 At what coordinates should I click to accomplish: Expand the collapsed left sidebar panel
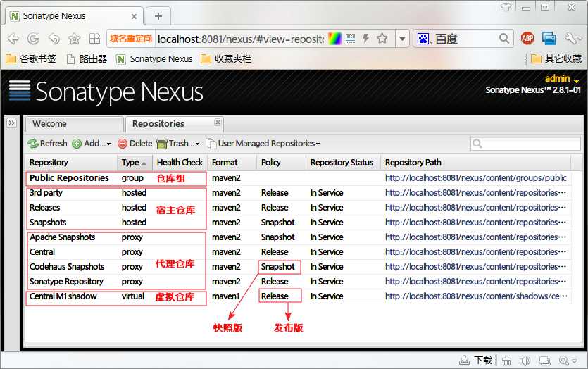click(x=12, y=123)
